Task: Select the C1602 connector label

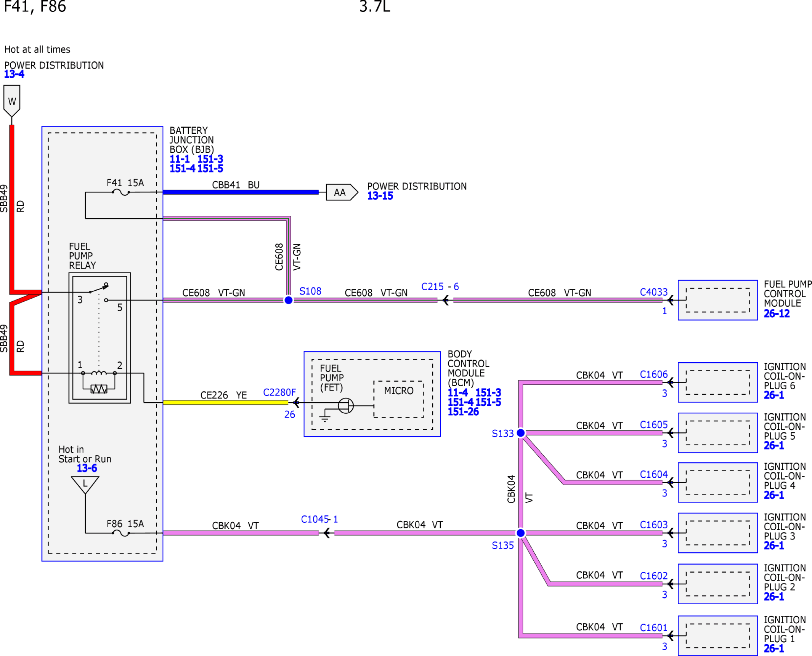Action: pos(653,576)
